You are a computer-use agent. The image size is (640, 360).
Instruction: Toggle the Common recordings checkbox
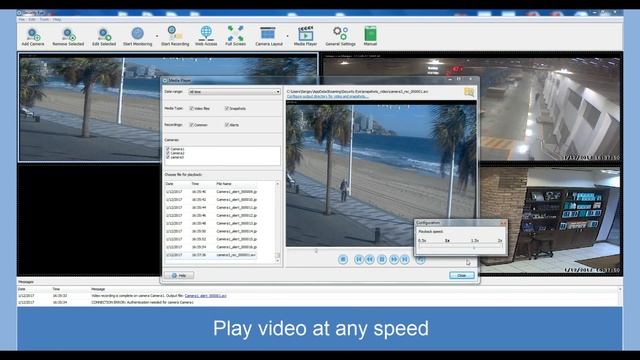[x=191, y=125]
